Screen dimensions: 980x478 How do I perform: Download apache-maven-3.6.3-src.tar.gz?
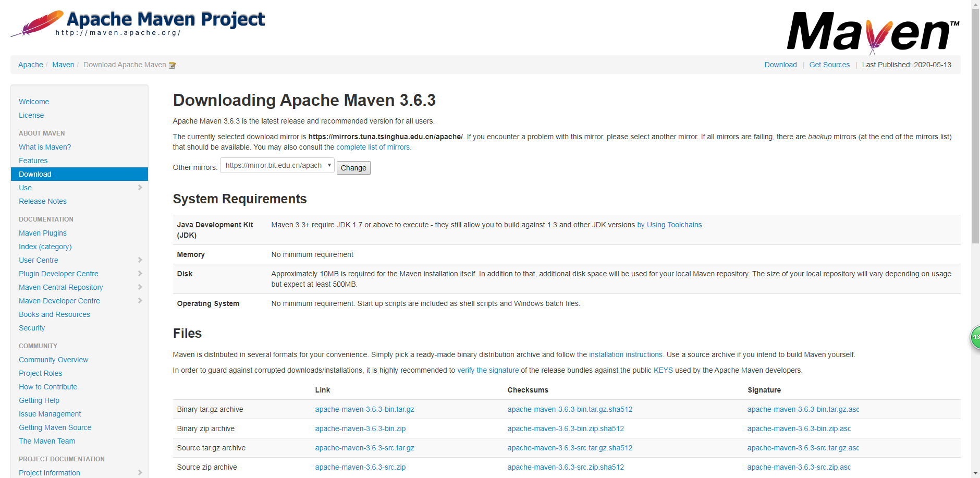click(x=364, y=448)
